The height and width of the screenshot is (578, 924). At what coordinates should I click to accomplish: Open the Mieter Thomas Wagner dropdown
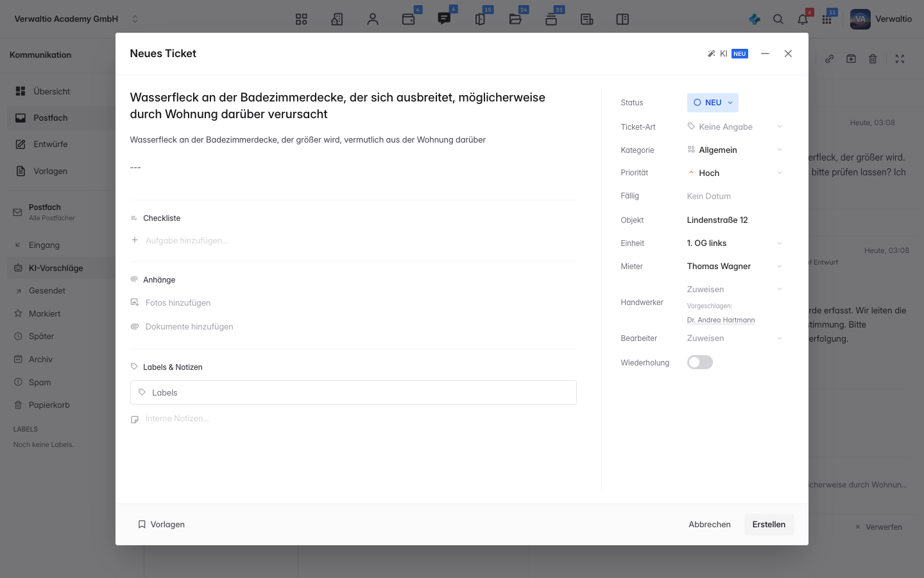735,266
